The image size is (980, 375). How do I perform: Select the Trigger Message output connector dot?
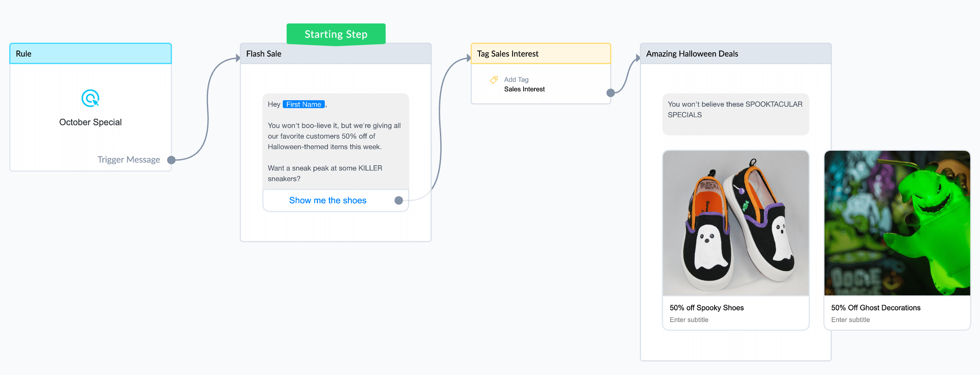171,160
